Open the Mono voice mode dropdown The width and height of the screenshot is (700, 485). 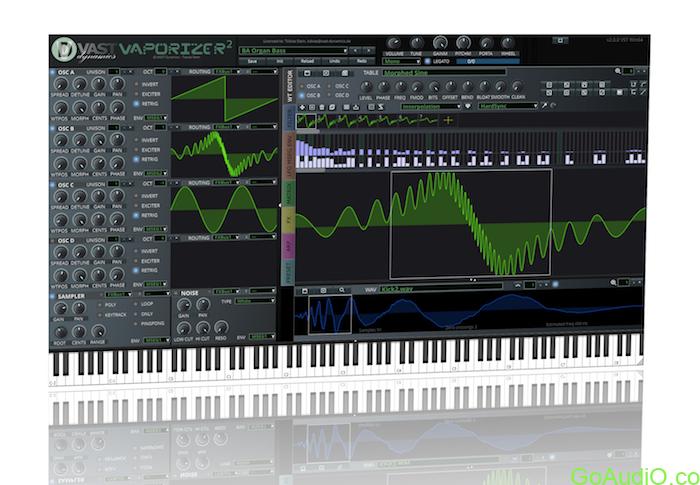click(x=401, y=61)
